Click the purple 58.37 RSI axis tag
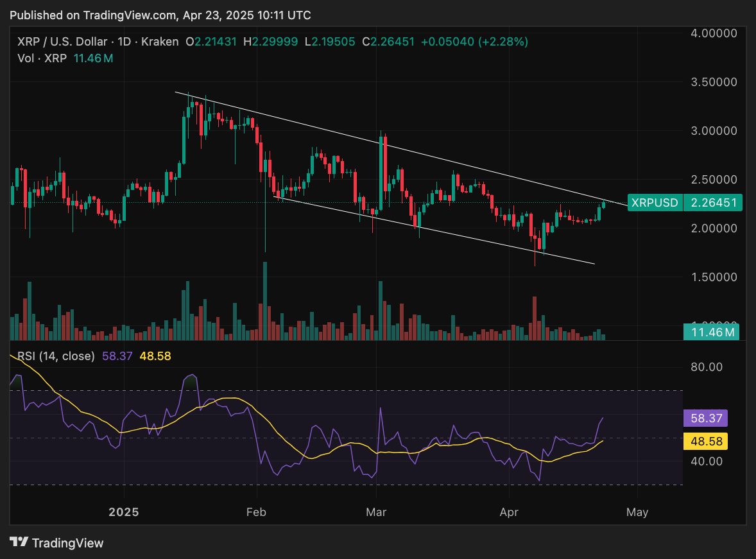The image size is (756, 559). tap(711, 418)
